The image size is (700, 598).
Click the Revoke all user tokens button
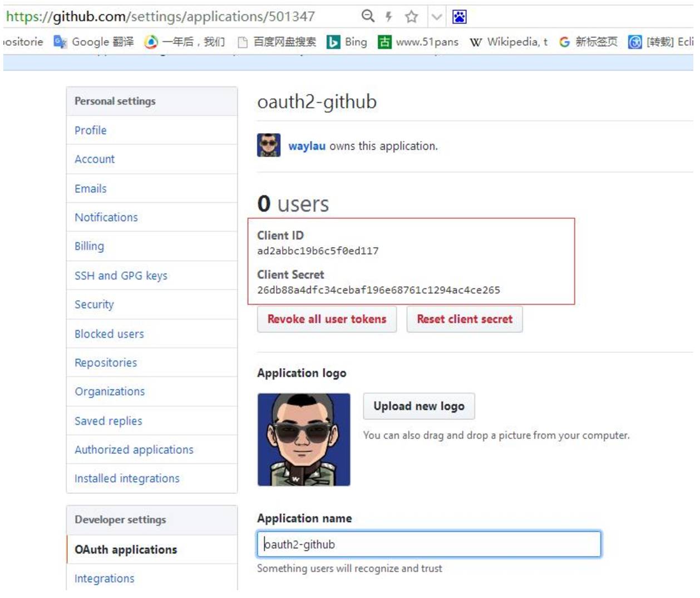[327, 319]
